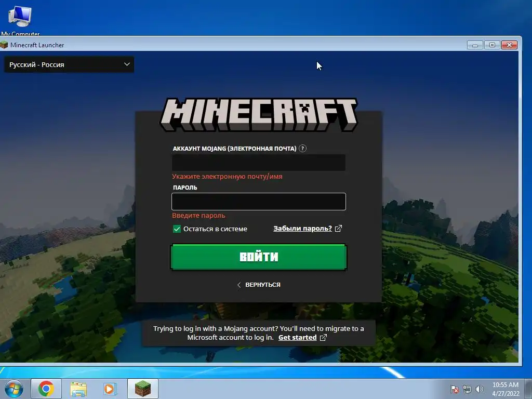Screen dimensions: 532x399
Task: Open Windows Media Player from the taskbar
Action: pos(110,389)
